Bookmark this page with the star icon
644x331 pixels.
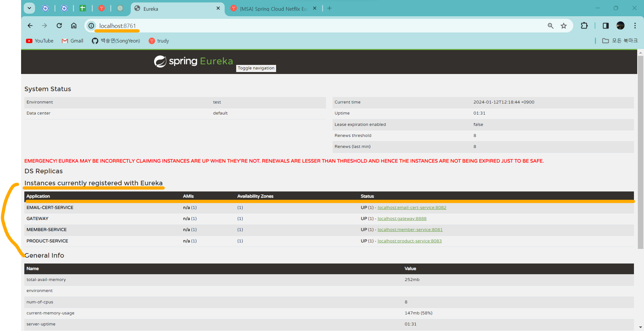click(564, 26)
